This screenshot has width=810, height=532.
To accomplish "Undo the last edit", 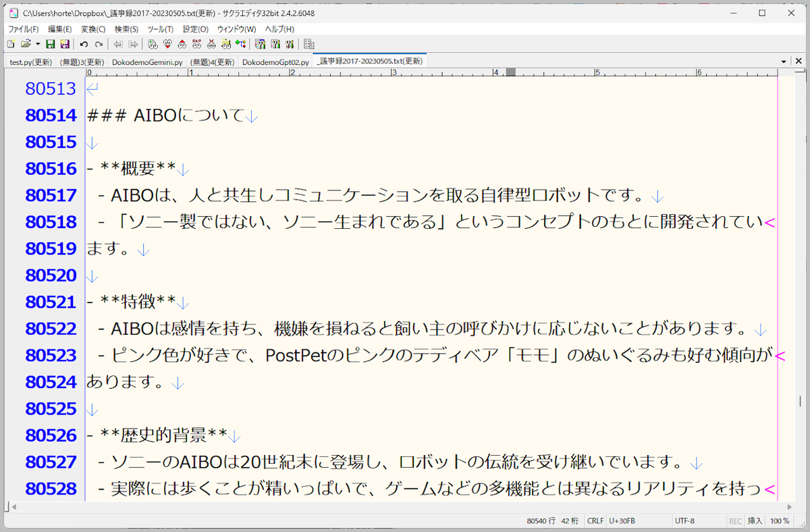I will (84, 44).
